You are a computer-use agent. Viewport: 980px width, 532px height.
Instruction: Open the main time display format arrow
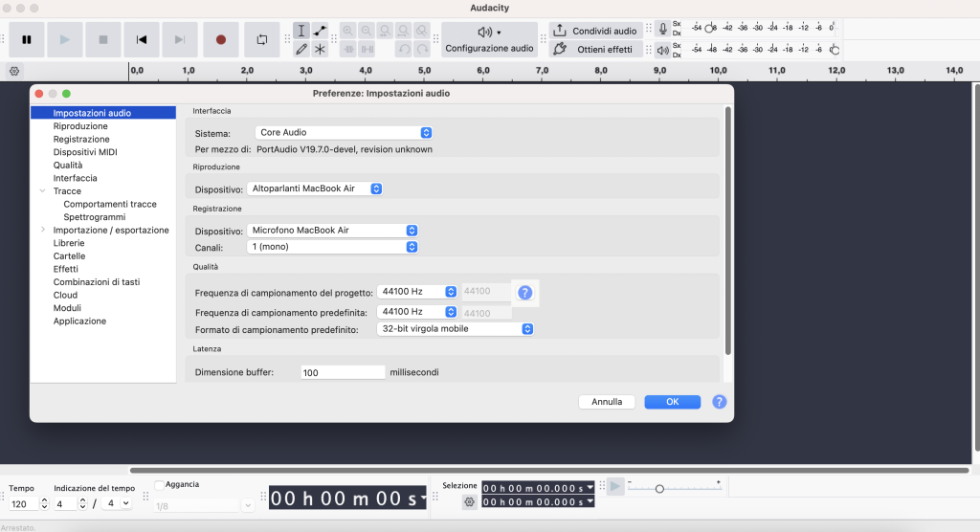423,499
